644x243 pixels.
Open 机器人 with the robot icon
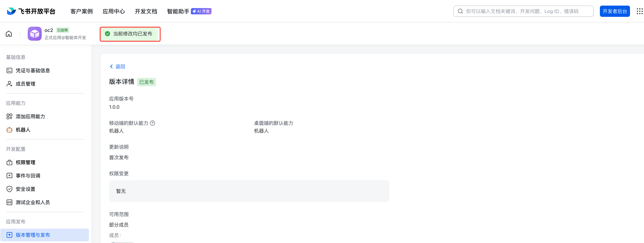click(23, 130)
